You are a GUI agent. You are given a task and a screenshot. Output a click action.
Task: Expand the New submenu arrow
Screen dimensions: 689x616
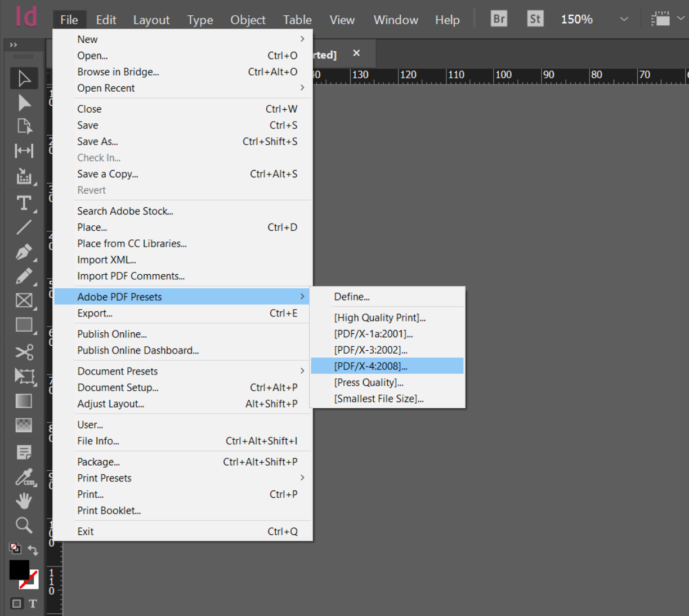click(x=302, y=39)
